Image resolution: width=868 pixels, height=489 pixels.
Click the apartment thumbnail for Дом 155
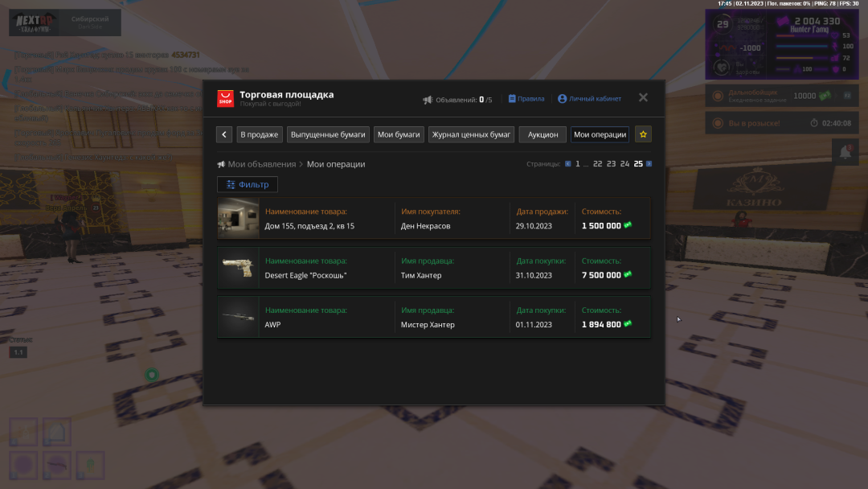click(238, 218)
